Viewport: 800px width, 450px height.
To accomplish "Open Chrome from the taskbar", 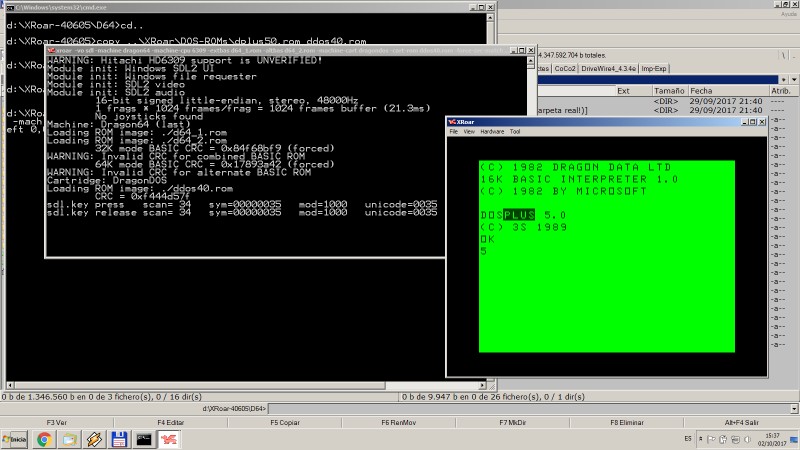I will [45, 439].
